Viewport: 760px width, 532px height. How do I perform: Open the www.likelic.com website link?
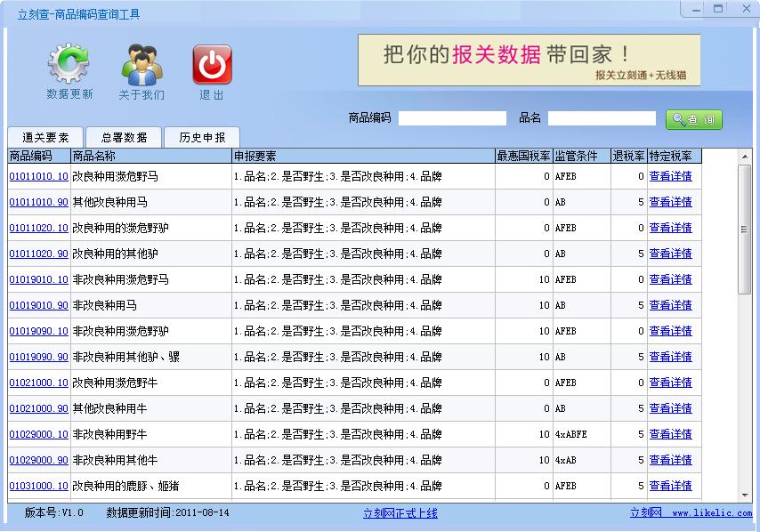[x=711, y=513]
